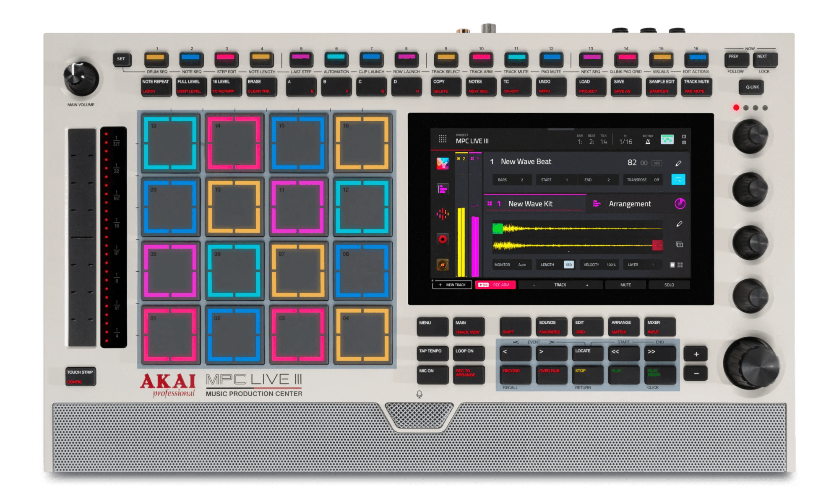Select the New Wave Kit track tab
This screenshot has width=839, height=504.
pos(535,203)
